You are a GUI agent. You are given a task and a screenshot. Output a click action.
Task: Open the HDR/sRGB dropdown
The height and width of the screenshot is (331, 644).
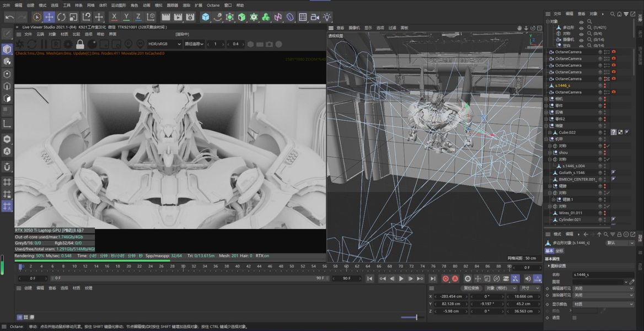pos(164,44)
